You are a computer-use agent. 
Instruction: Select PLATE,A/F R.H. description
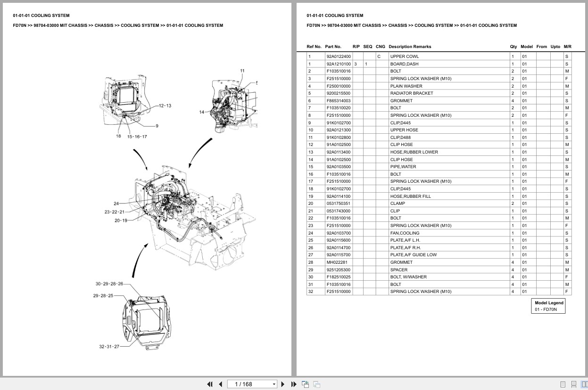tap(406, 248)
